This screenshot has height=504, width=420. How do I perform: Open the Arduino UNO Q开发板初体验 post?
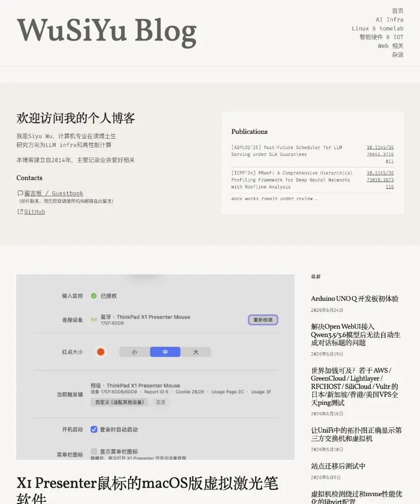[354, 299]
